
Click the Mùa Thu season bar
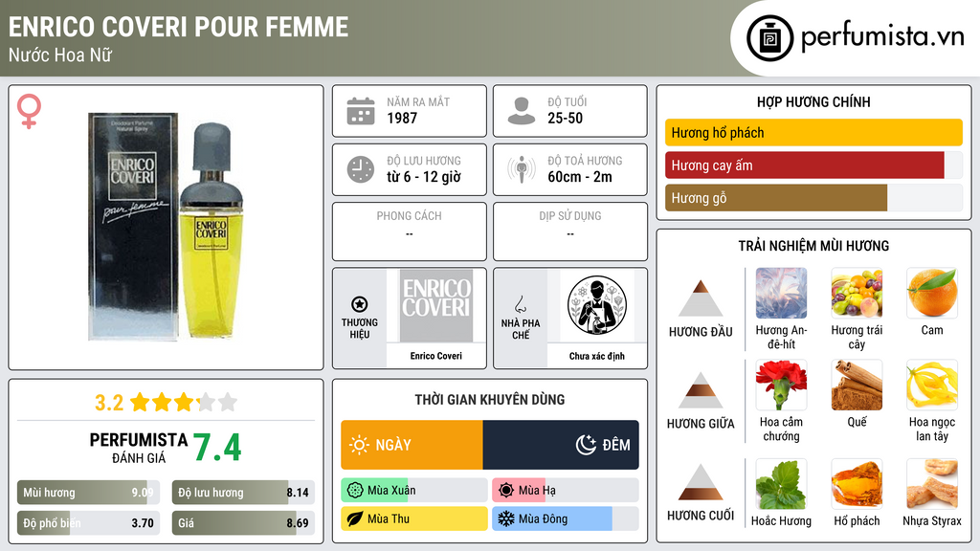413,518
